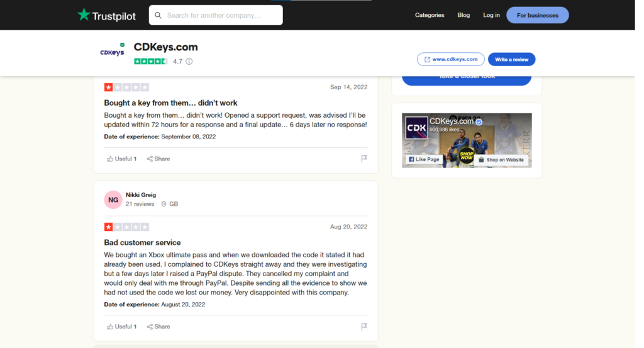Click 'Date of experience: September 08, 2022'

[x=160, y=137]
